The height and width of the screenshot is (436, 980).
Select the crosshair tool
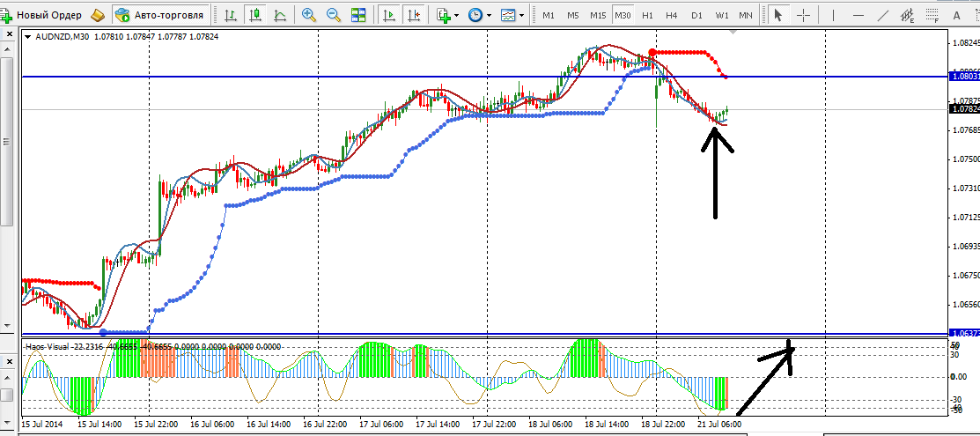803,15
